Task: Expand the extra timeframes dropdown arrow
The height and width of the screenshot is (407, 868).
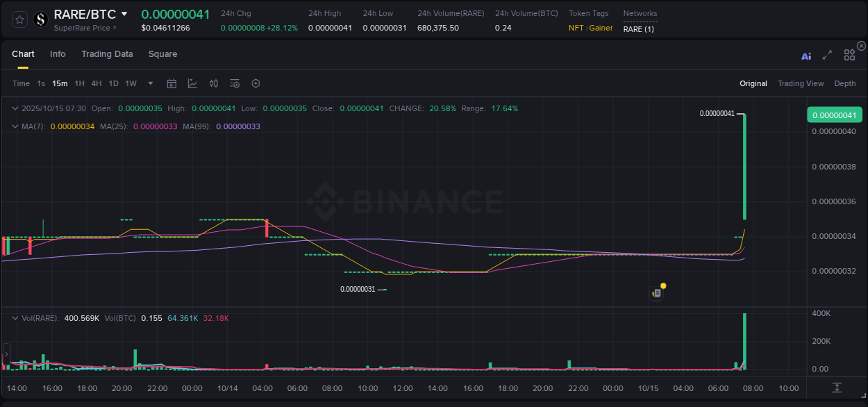Action: point(149,83)
